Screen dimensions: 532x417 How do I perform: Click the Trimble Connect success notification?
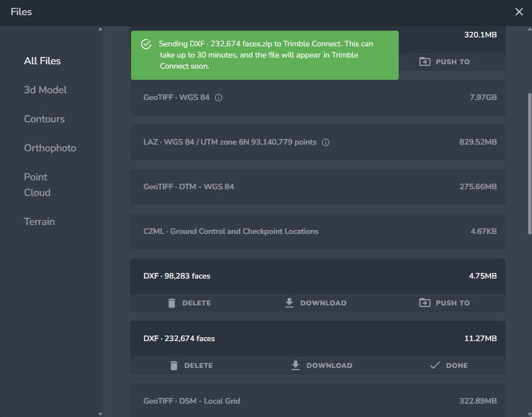click(264, 55)
